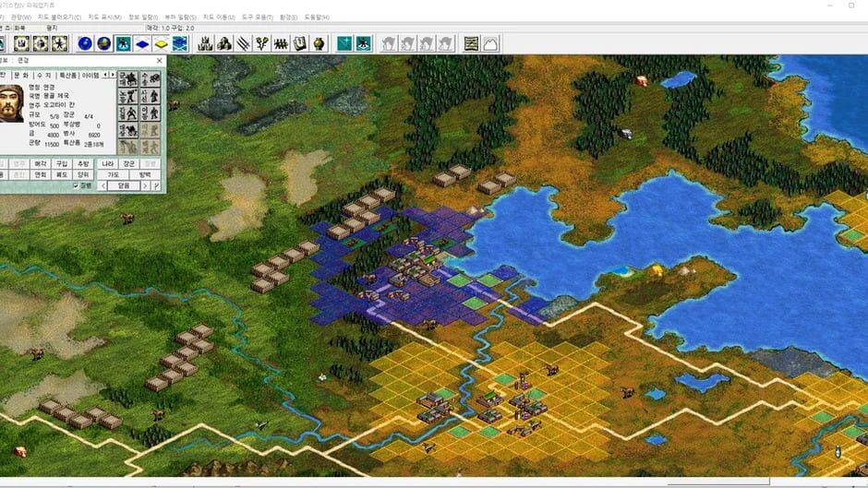868x488 pixels.
Task: Click the ? help button in city panel
Action: [157, 186]
